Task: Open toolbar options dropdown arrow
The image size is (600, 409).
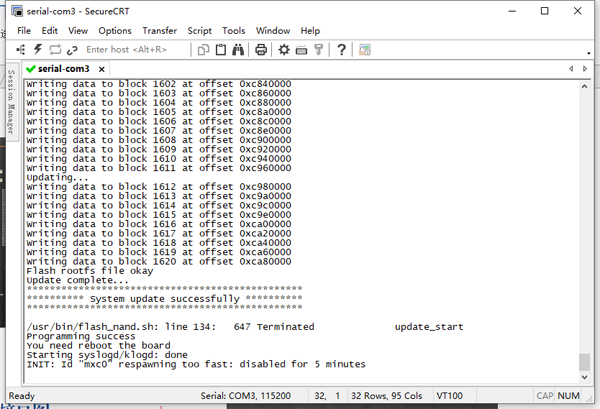Action: (x=589, y=53)
